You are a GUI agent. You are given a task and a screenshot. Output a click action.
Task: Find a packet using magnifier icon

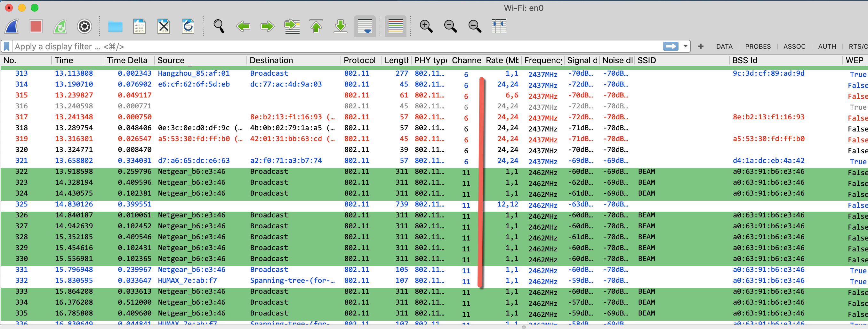219,26
